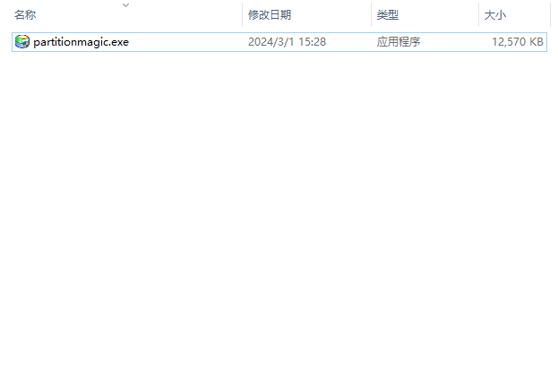Sort files by the 类型 column header
Image resolution: width=558 pixels, height=392 pixels.
[388, 15]
